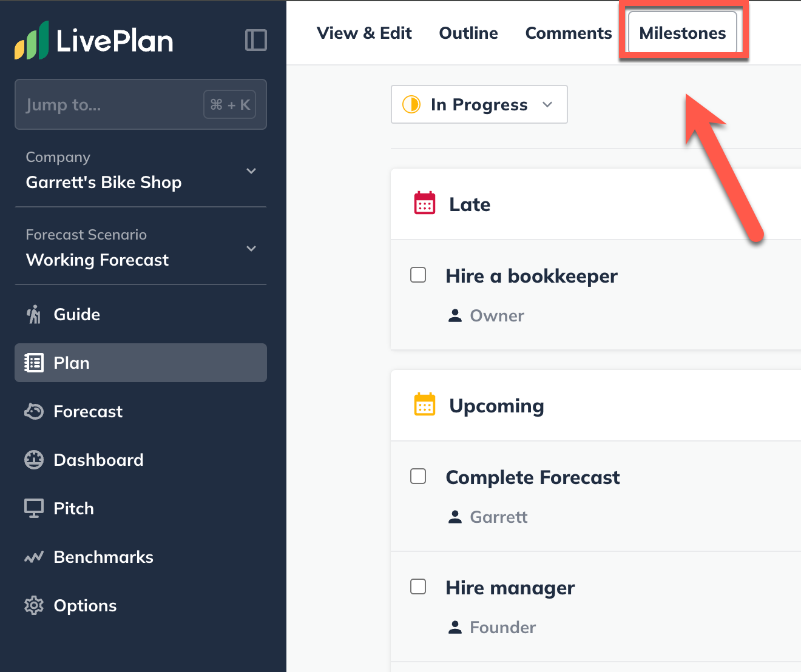Open Options in the sidebar
The width and height of the screenshot is (801, 672).
pos(141,605)
